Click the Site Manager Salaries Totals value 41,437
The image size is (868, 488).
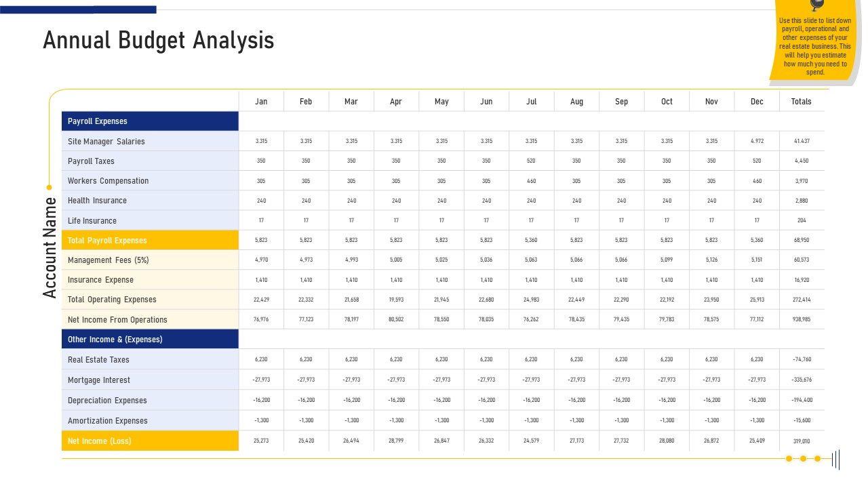pos(802,142)
